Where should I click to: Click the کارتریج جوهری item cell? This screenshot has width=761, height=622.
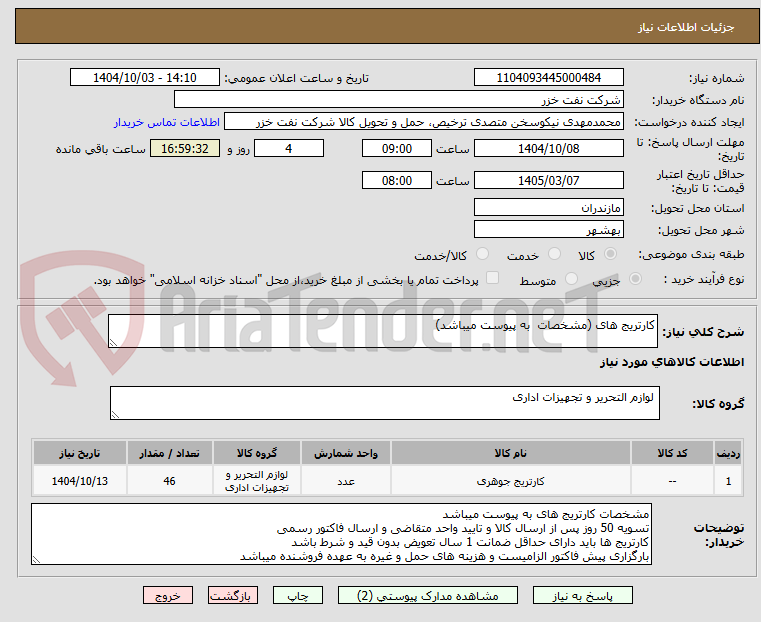point(511,481)
